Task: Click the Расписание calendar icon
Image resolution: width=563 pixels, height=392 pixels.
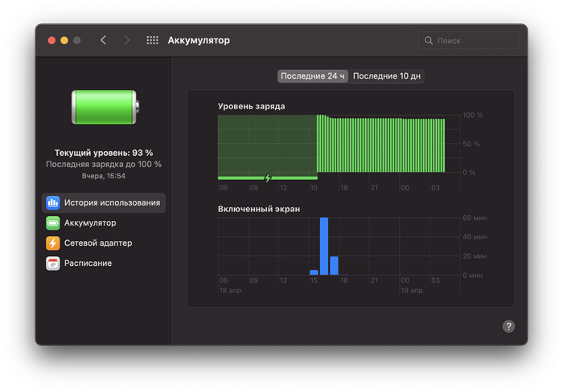Action: [53, 263]
